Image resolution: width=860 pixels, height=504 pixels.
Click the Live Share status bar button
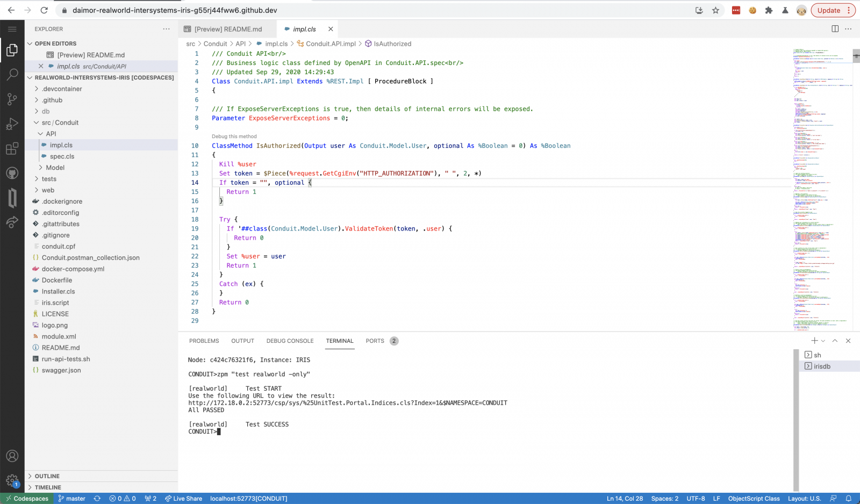pyautogui.click(x=183, y=499)
